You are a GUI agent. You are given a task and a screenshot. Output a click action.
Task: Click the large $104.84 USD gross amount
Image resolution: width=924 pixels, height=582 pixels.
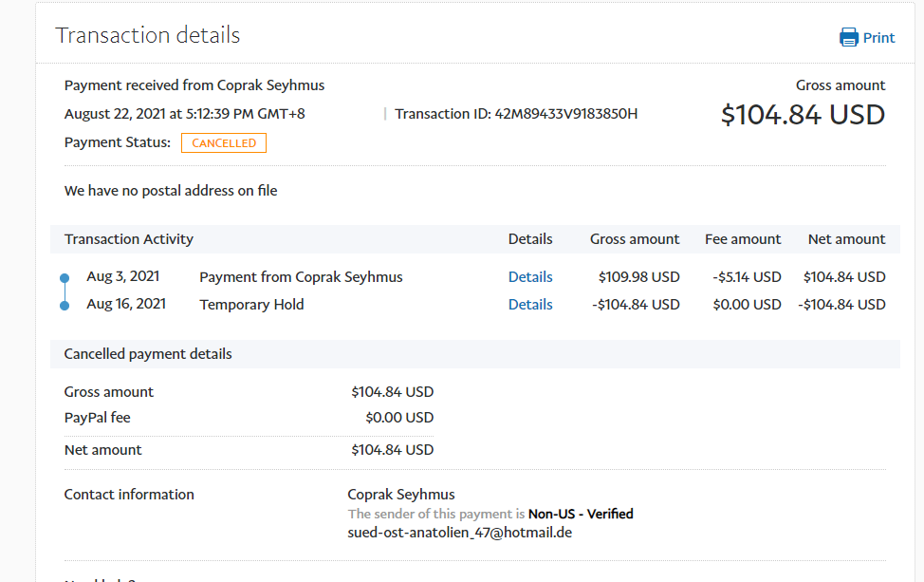[x=803, y=115]
